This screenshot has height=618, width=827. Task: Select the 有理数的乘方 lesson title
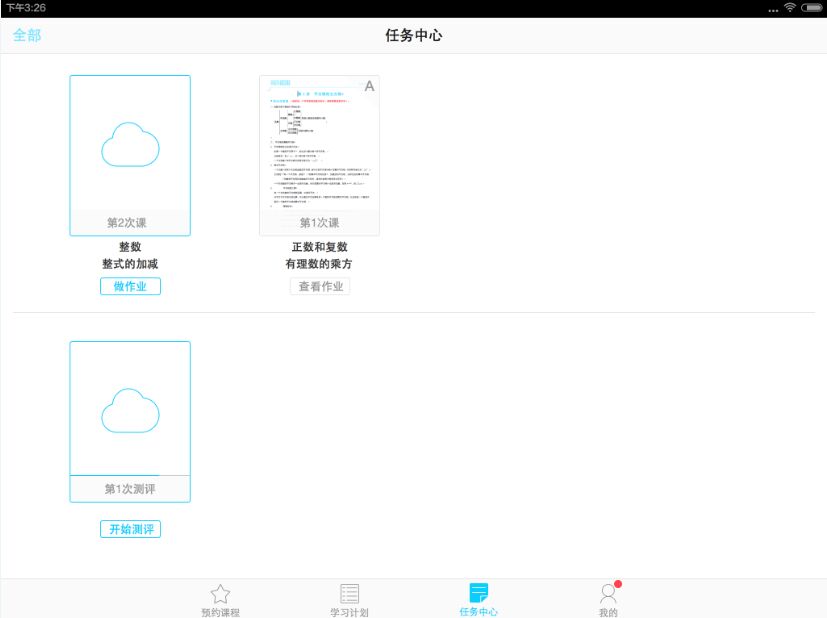pos(320,264)
